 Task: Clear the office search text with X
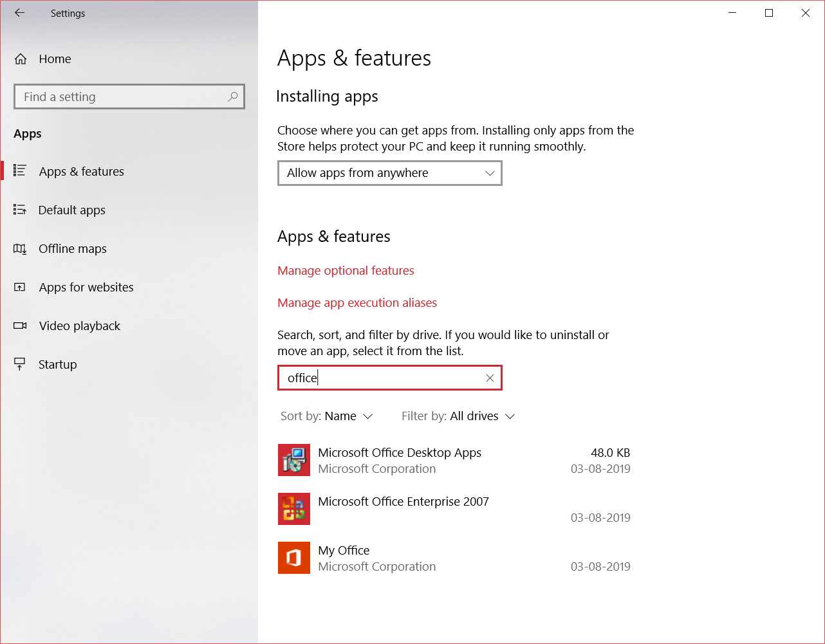click(x=490, y=378)
